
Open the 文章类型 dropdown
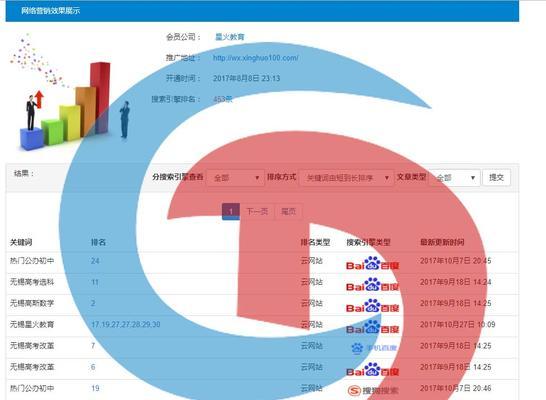(x=454, y=178)
